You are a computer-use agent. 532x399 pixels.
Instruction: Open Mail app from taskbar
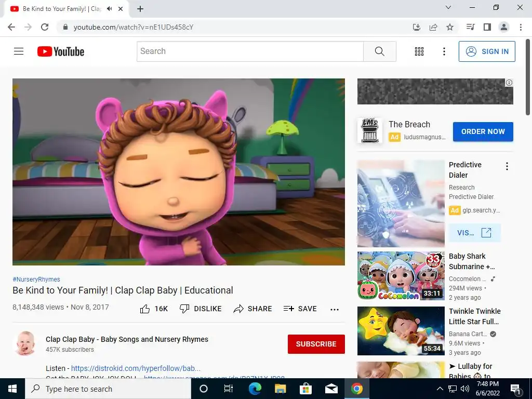pos(331,389)
